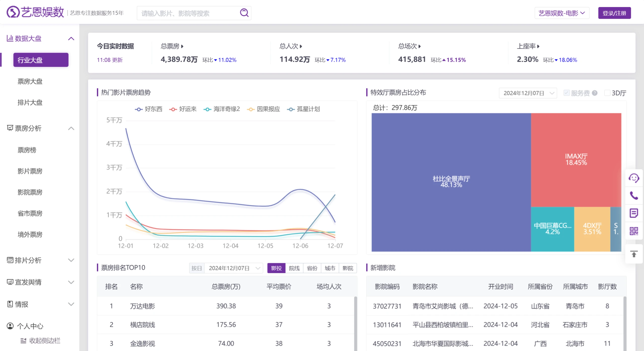Open the 境外票房 link in sidebar
The width and height of the screenshot is (644, 351).
pyautogui.click(x=30, y=234)
